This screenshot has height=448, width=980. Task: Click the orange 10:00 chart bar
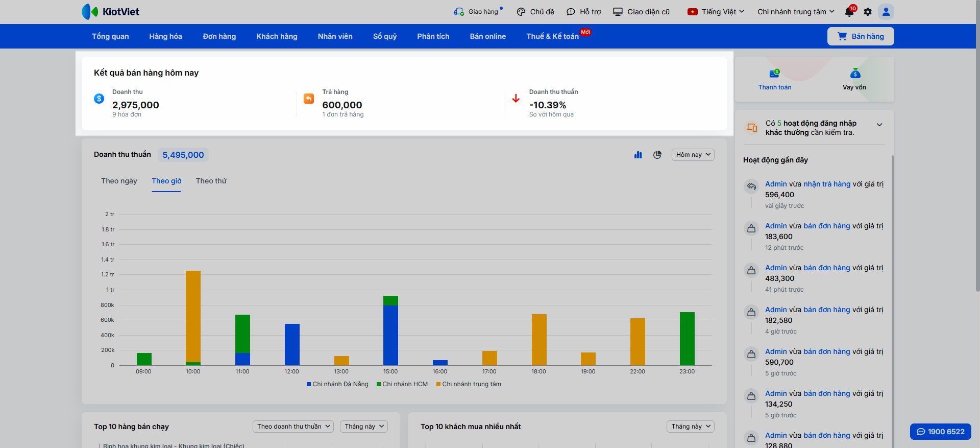193,316
